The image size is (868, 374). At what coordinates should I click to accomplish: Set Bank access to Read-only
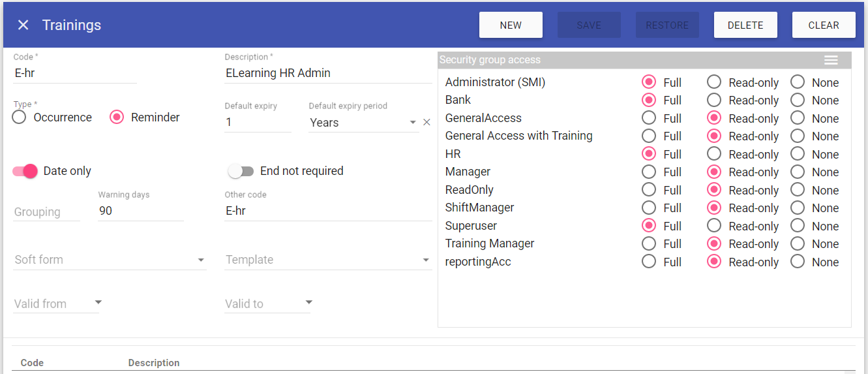pyautogui.click(x=714, y=101)
